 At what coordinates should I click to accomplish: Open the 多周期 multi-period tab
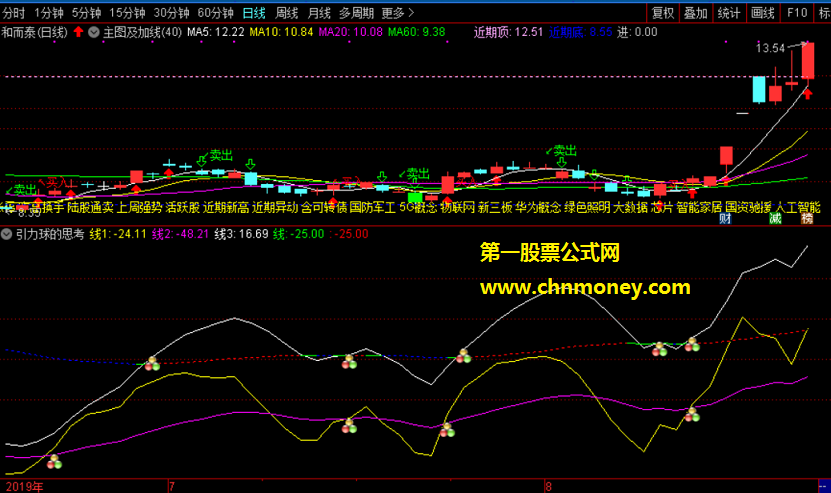pyautogui.click(x=357, y=13)
